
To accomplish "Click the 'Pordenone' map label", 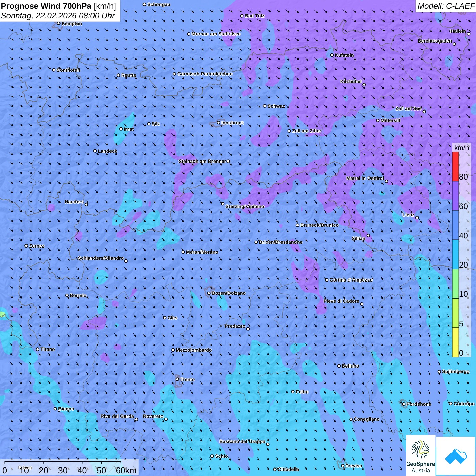I will pos(419,404).
